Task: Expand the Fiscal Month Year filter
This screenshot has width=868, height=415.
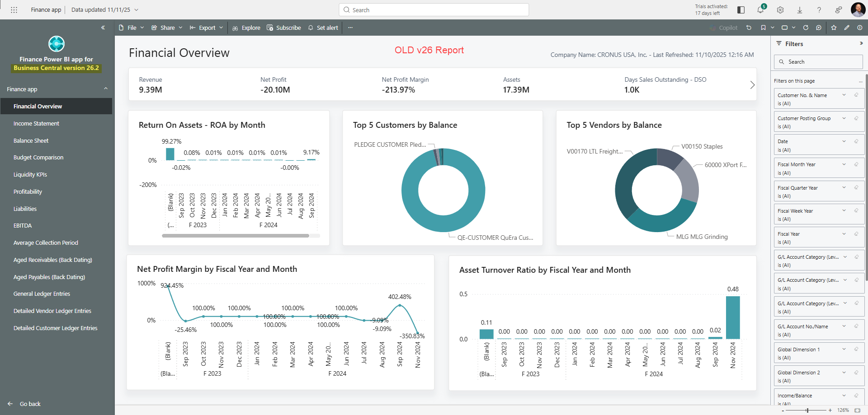Action: pos(844,164)
